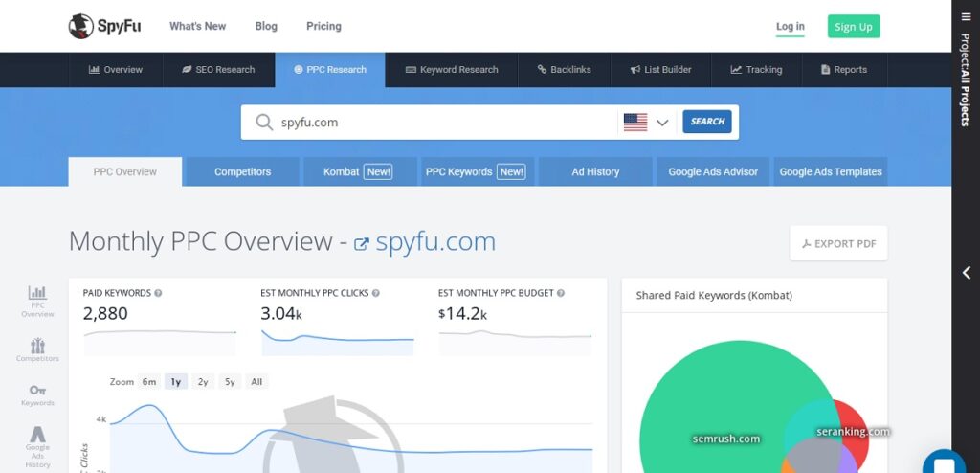Switch to the Kombat sub-tab

tap(360, 171)
